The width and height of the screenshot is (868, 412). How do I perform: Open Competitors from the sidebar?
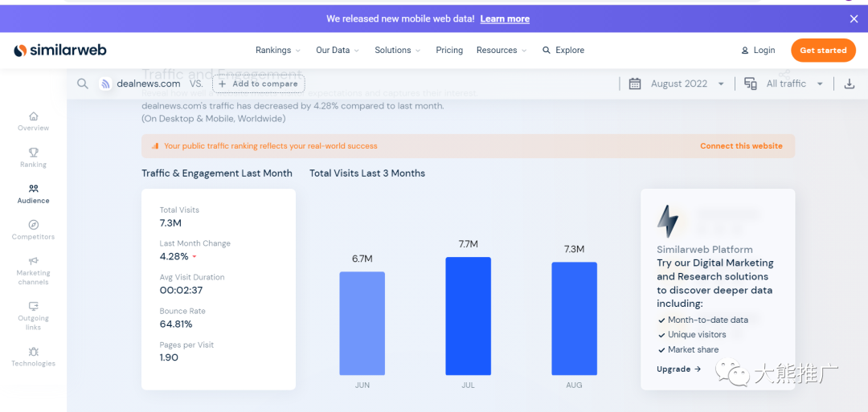click(x=34, y=225)
